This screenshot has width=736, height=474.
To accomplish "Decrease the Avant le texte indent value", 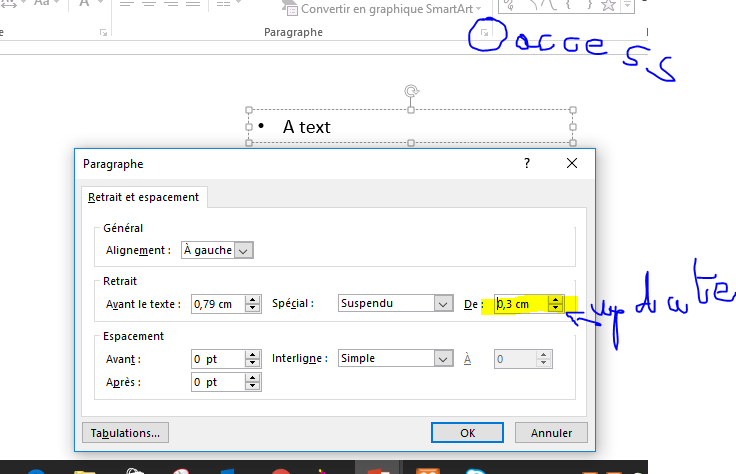I will tap(253, 308).
